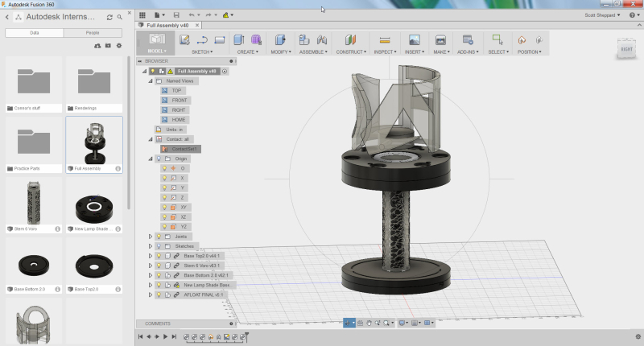
Task: Open the ASSEMBLE menu
Action: click(x=311, y=51)
